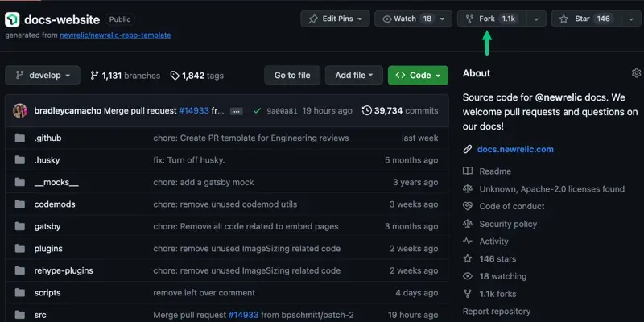
Task: Open the develop branch selector
Action: pyautogui.click(x=43, y=76)
